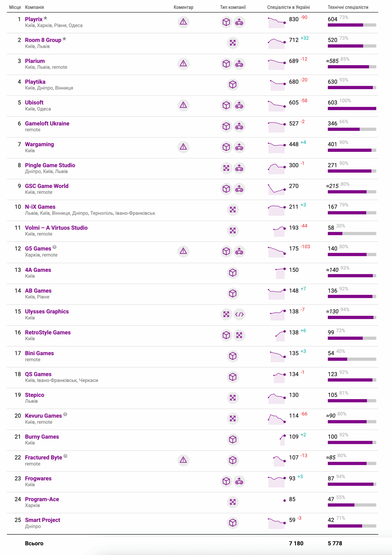Click the cube icon in Playtika row

click(x=233, y=85)
